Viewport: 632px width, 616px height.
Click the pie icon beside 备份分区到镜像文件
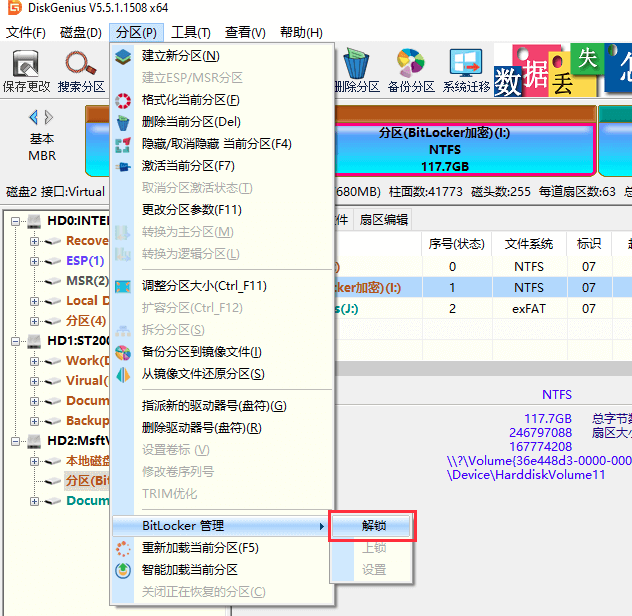point(123,353)
